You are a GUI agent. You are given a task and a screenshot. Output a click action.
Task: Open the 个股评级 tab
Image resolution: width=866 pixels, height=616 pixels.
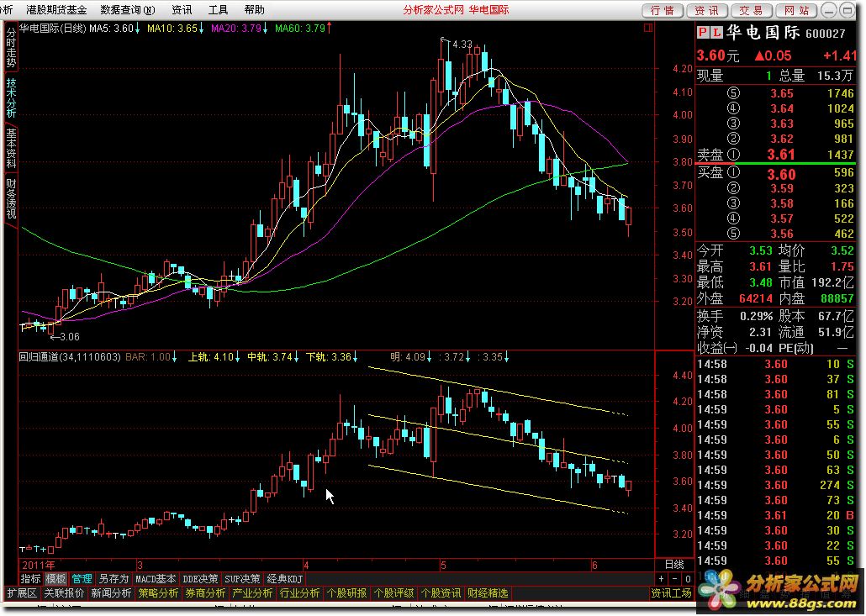pyautogui.click(x=393, y=593)
